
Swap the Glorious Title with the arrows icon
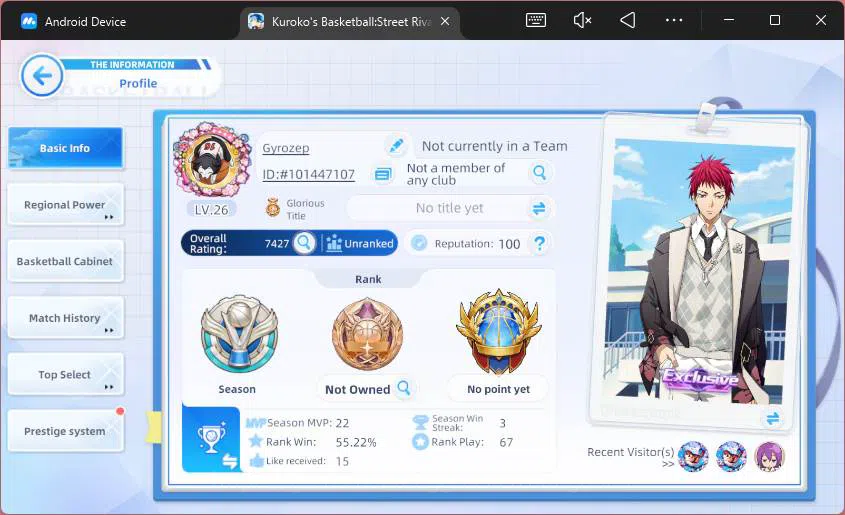[539, 208]
